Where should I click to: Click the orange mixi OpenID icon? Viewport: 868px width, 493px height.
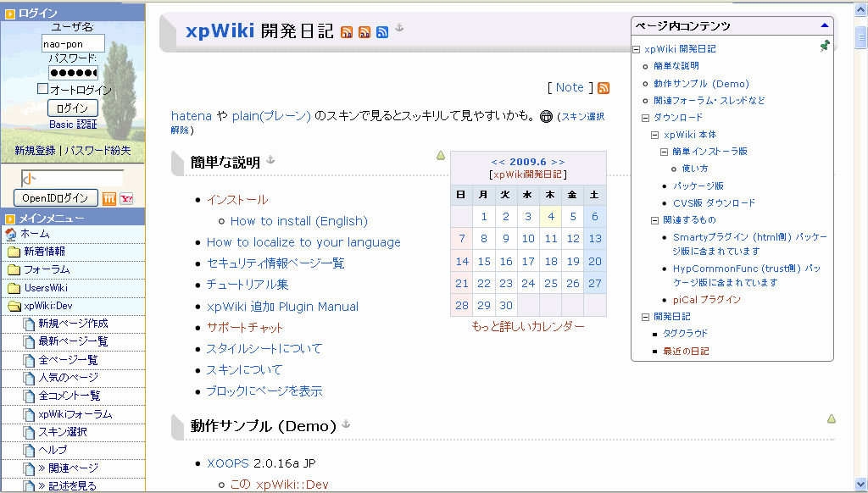(109, 198)
